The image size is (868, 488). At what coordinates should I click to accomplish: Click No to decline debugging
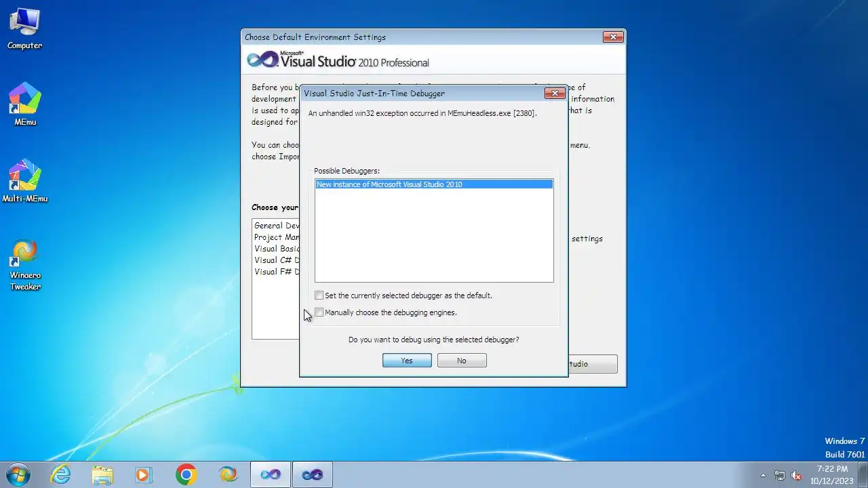(x=462, y=361)
